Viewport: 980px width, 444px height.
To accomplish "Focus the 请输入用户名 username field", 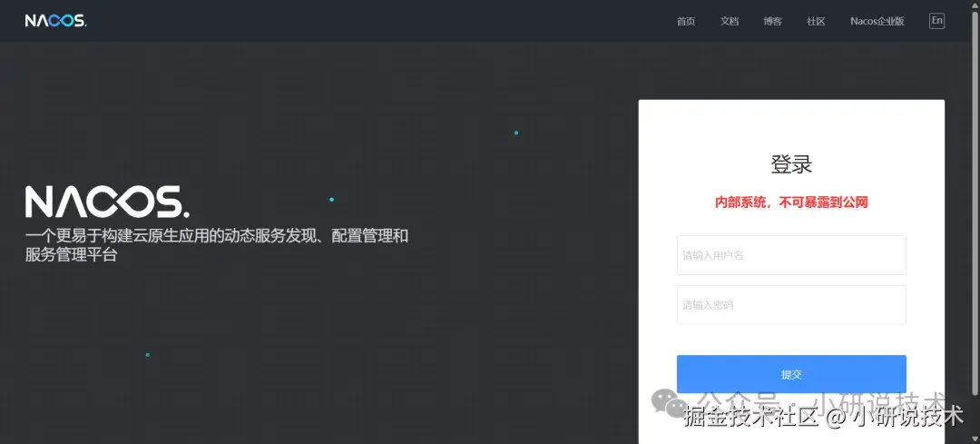I will (791, 255).
